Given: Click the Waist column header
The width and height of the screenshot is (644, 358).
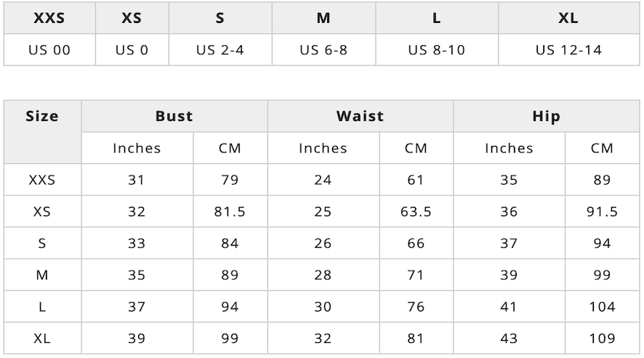Looking at the screenshot, I should coord(360,116).
